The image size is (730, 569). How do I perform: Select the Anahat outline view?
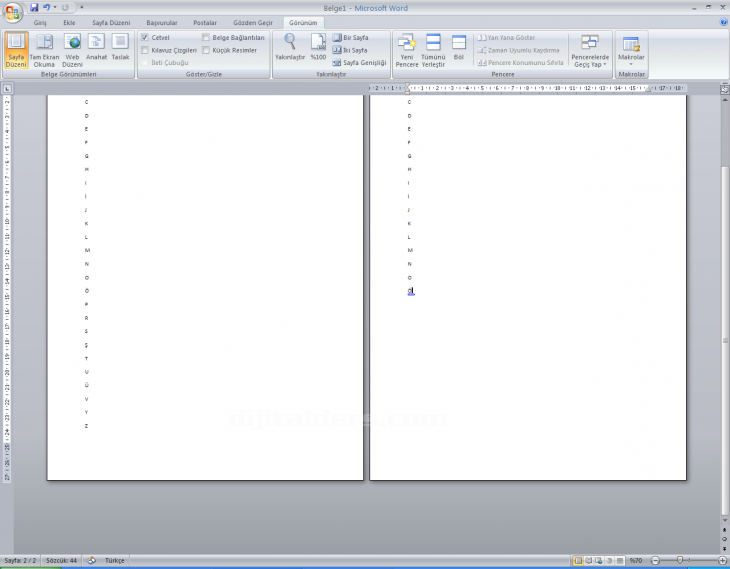click(96, 48)
